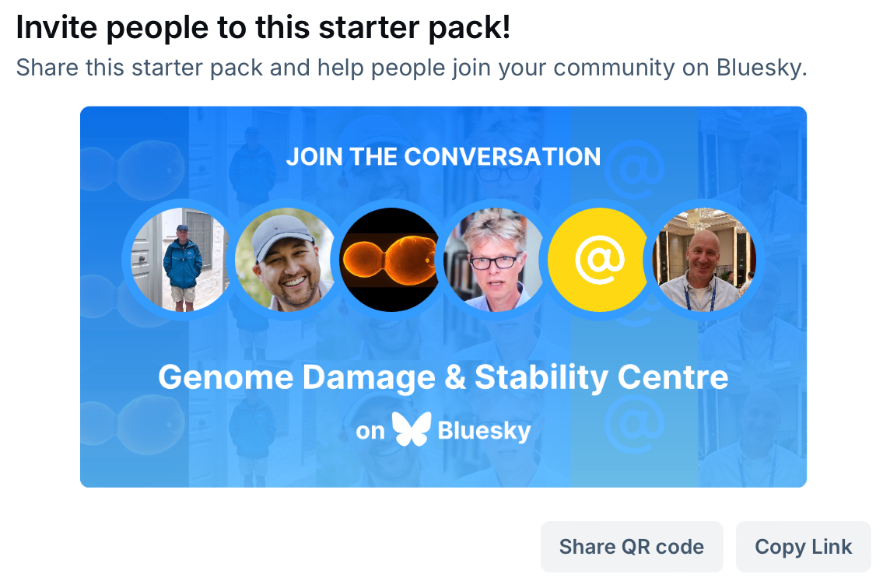Screen dimensions: 890x588
Task: Select the yellow @ placeholder avatar
Action: point(599,260)
